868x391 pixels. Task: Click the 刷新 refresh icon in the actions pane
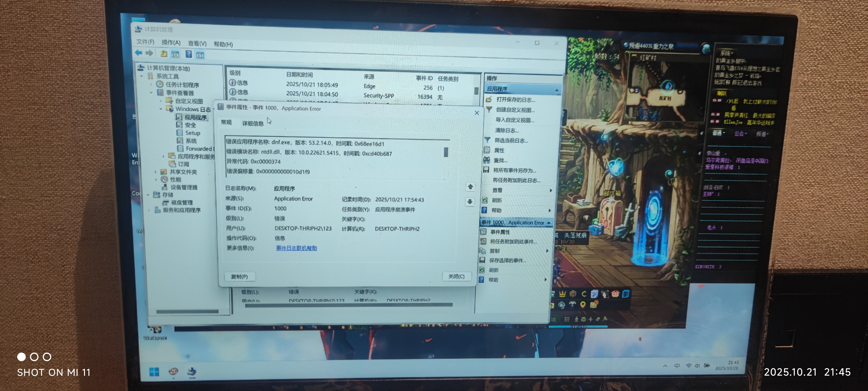pyautogui.click(x=485, y=200)
